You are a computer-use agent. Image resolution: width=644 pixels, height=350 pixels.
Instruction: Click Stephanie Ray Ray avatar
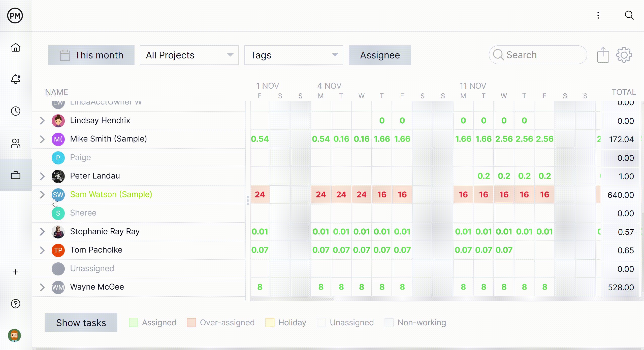coord(58,232)
